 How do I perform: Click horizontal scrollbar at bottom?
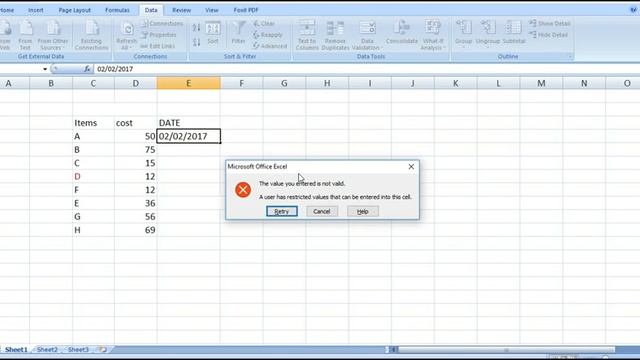[x=506, y=350]
